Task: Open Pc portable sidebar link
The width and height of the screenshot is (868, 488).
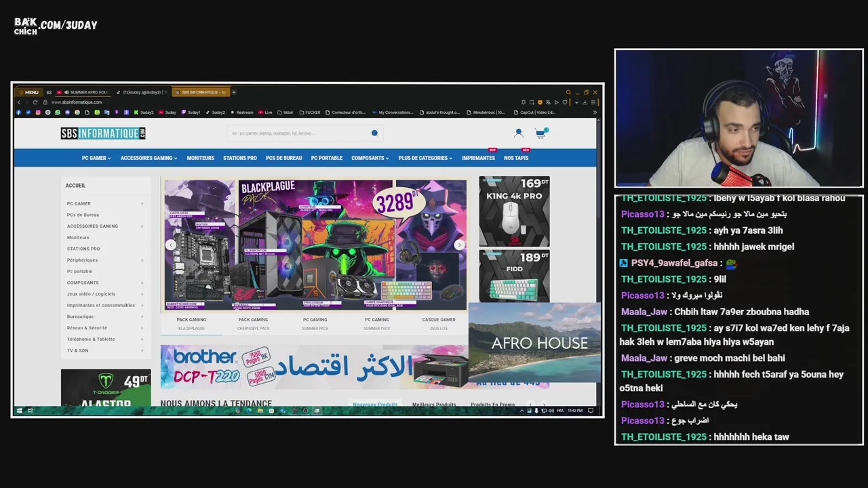Action: pos(79,271)
